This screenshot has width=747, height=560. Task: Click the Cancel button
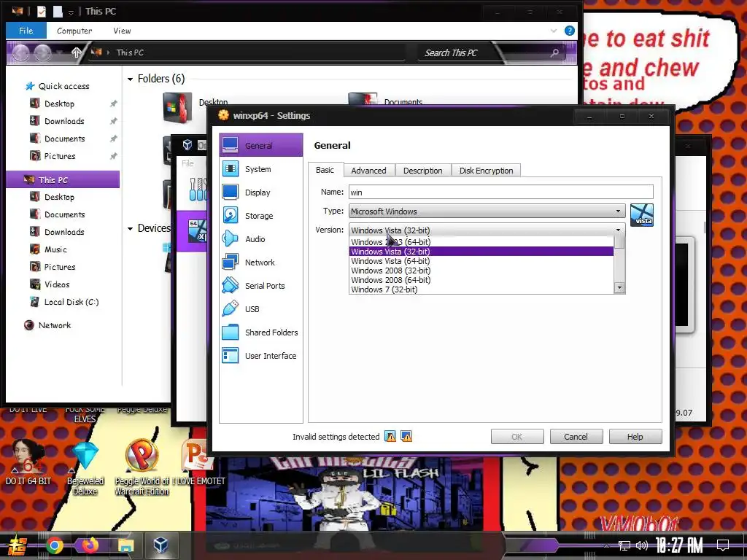[576, 437]
